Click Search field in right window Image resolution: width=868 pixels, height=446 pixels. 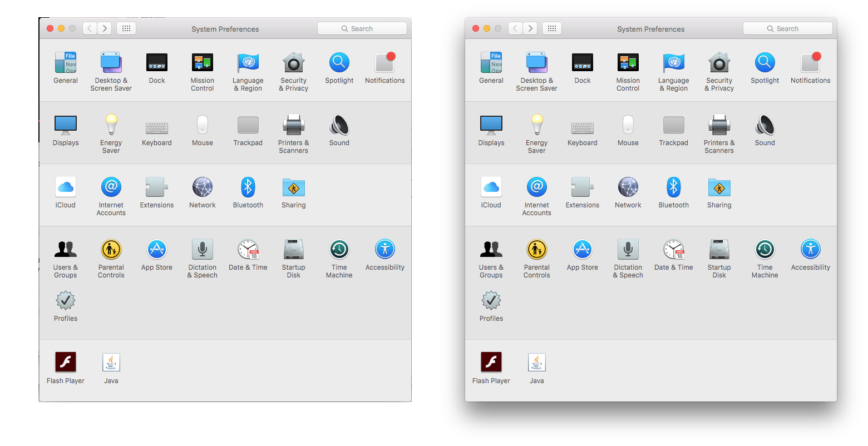(788, 29)
